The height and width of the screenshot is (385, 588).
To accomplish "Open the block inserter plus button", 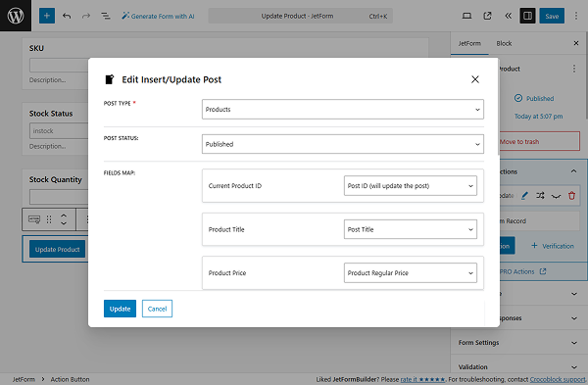I will click(47, 16).
